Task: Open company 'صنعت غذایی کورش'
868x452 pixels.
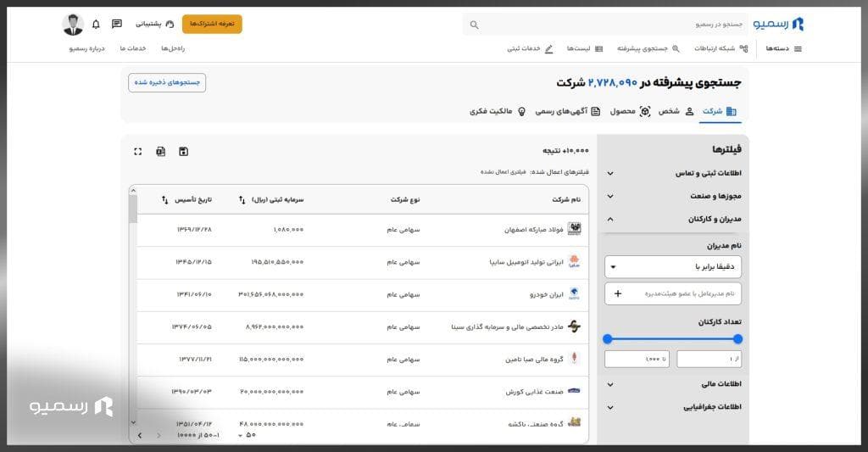Action: [534, 392]
